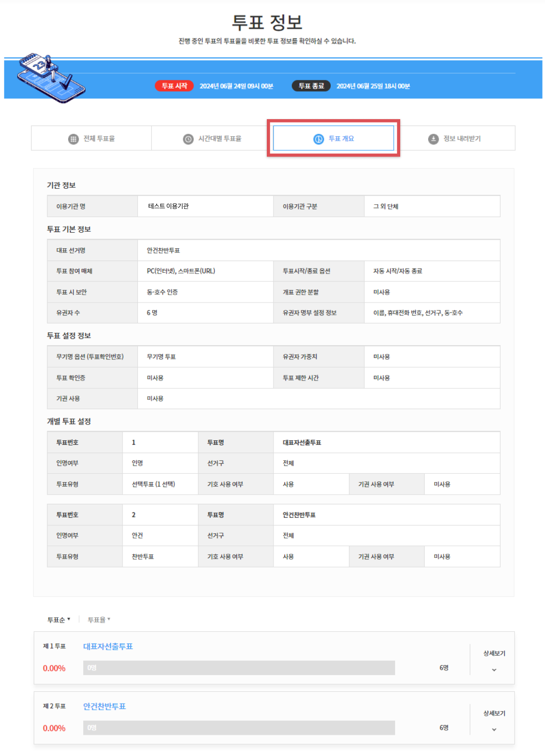Open the 정보 내려받기 tab

tap(455, 139)
